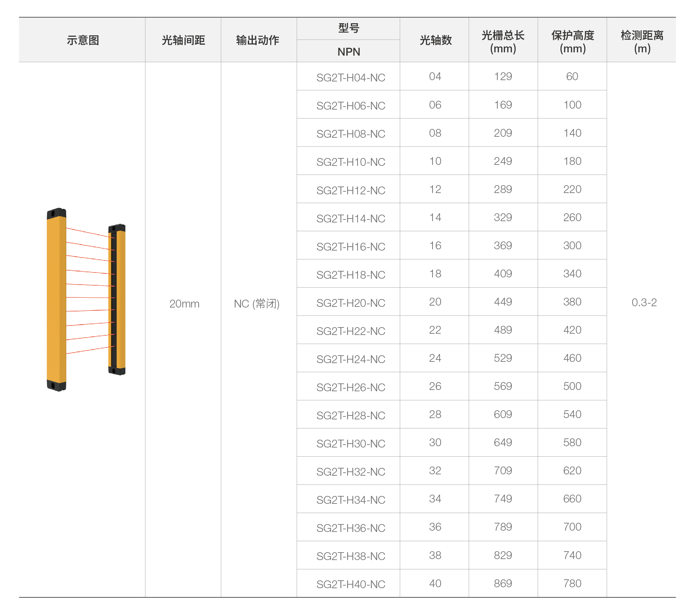Click the 示意图 column header
This screenshot has width=695, height=616.
[82, 40]
